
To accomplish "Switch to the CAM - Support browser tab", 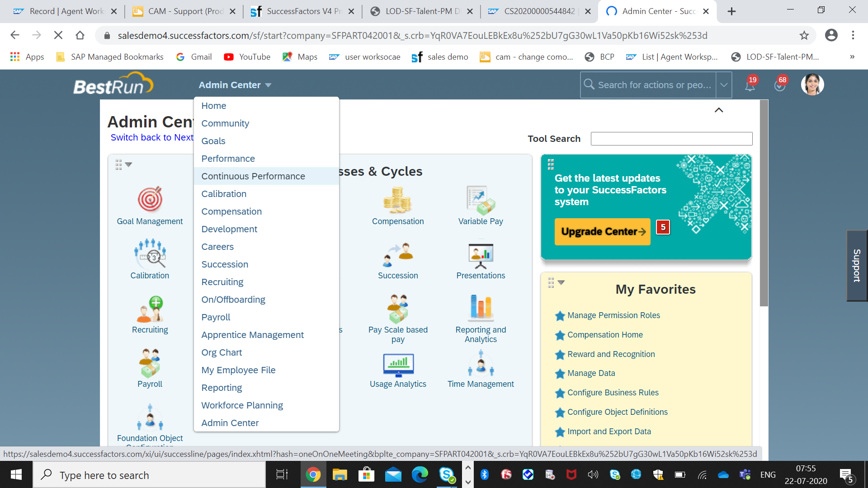I will click(x=184, y=11).
